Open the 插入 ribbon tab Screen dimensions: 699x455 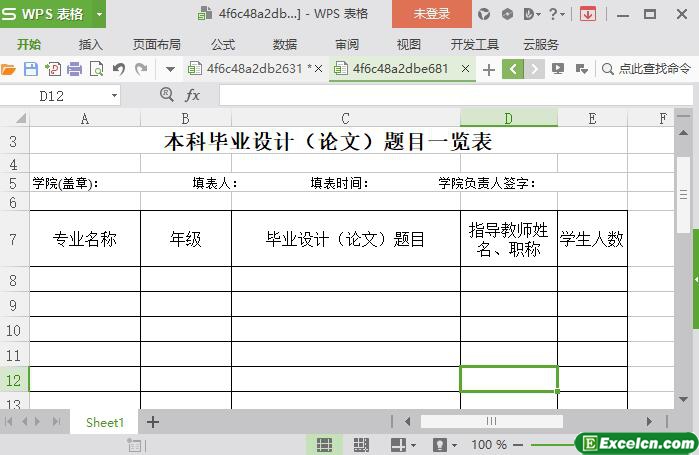tap(90, 45)
